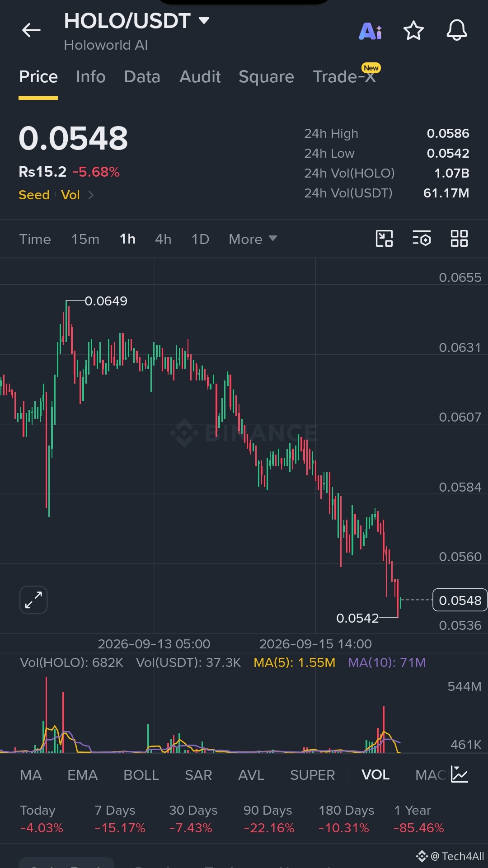Toggle the MA indicator
Image resolution: width=488 pixels, height=868 pixels.
click(x=31, y=775)
